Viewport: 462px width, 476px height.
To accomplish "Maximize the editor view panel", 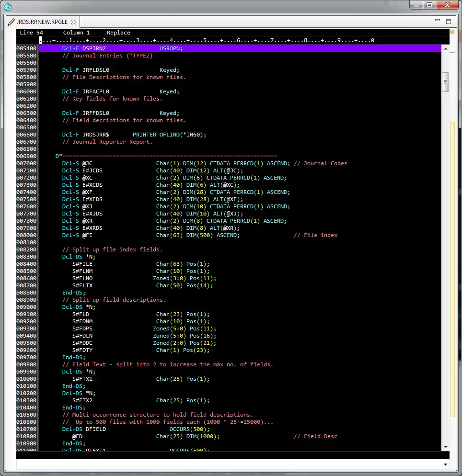I will (x=449, y=22).
